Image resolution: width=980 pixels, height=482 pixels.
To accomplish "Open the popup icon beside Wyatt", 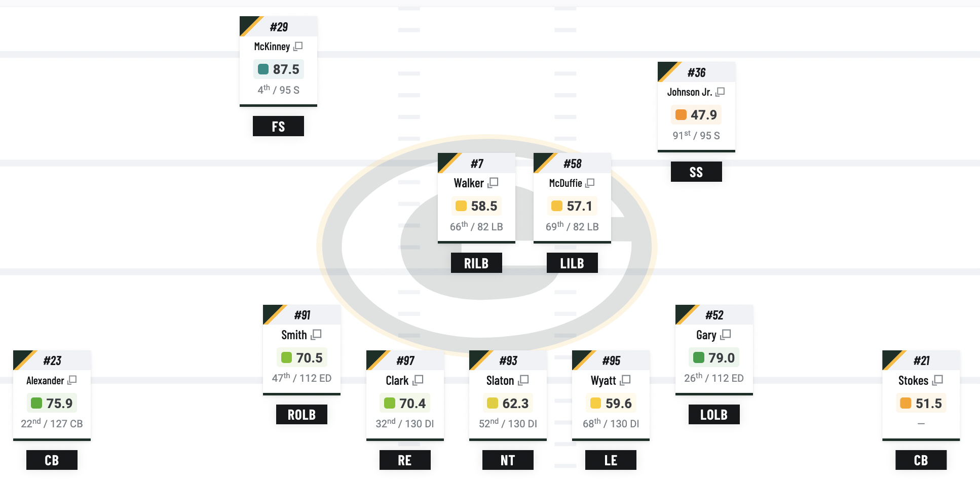I will (x=625, y=380).
